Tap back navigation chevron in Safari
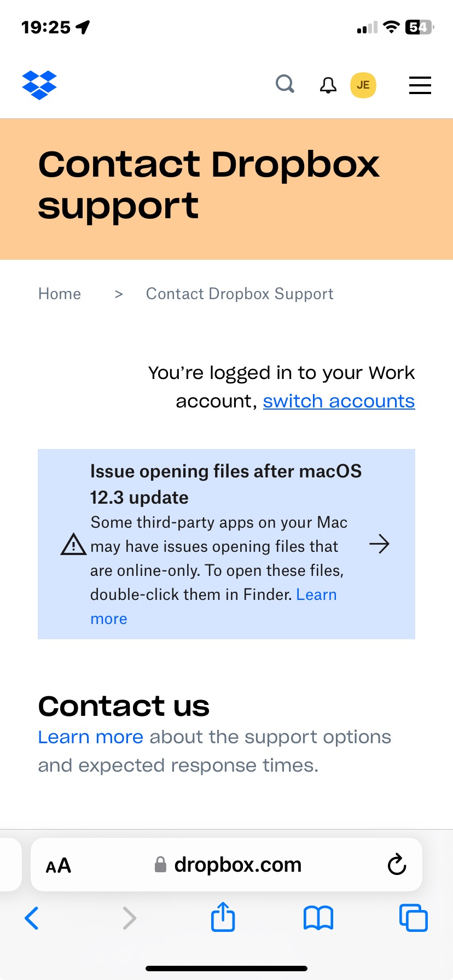 coord(31,919)
